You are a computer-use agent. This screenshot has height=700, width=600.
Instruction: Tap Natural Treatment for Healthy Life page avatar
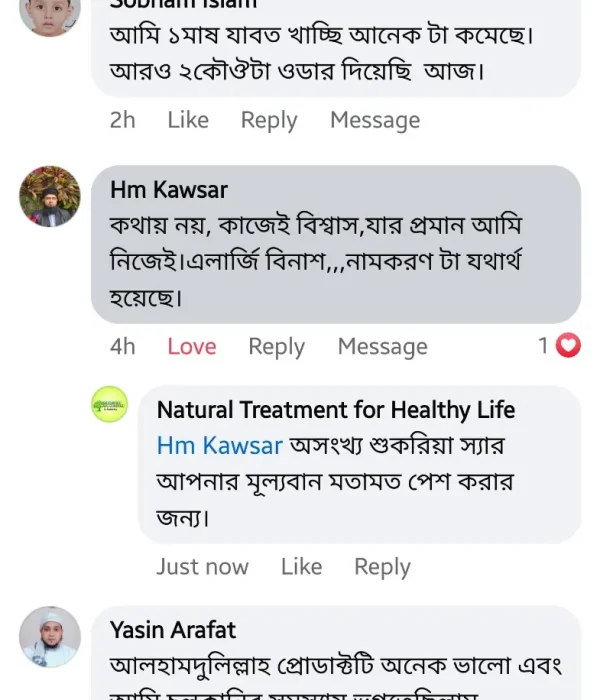(x=110, y=404)
